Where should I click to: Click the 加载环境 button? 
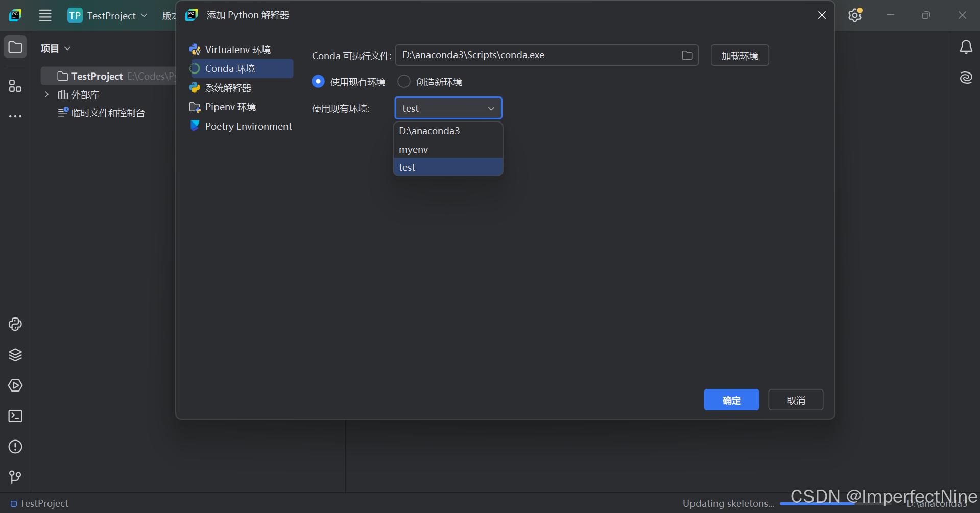tap(739, 55)
